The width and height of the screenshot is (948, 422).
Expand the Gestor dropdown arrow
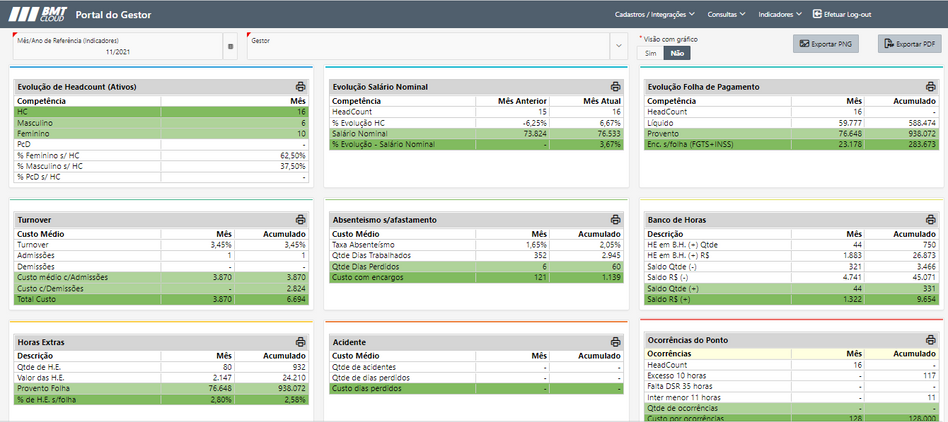[619, 46]
